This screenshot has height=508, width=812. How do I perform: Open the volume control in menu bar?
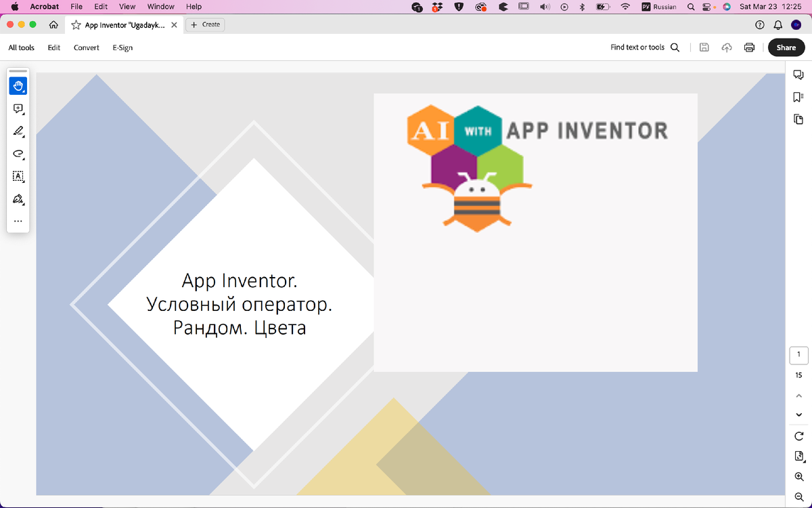tap(545, 7)
